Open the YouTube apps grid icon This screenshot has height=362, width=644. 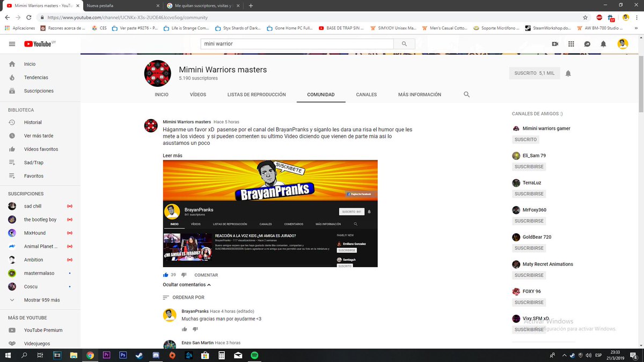571,44
